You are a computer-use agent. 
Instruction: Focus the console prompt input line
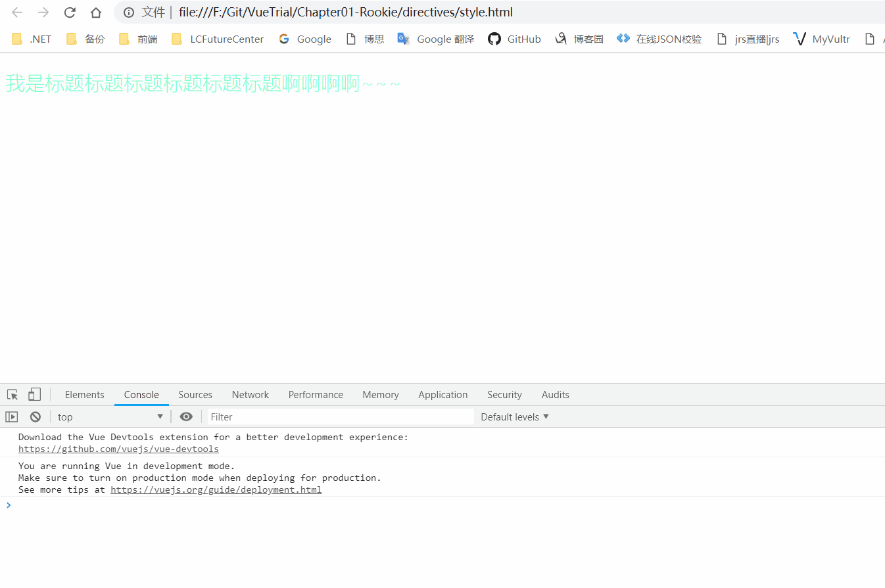click(x=442, y=505)
